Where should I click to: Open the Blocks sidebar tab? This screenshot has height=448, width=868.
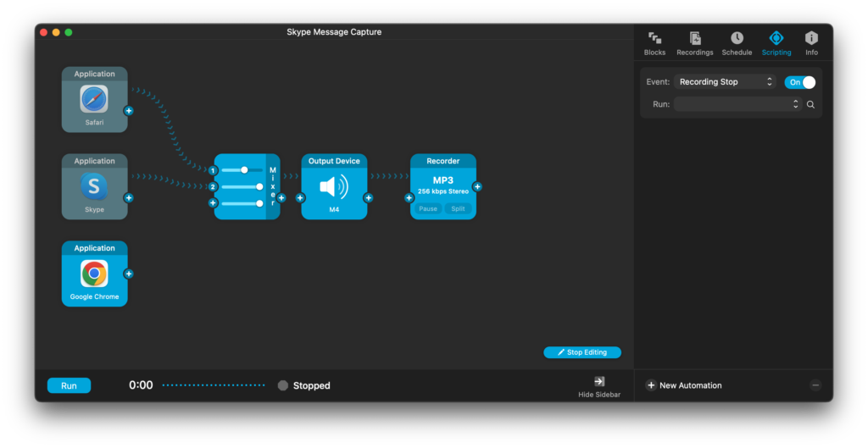click(x=654, y=44)
